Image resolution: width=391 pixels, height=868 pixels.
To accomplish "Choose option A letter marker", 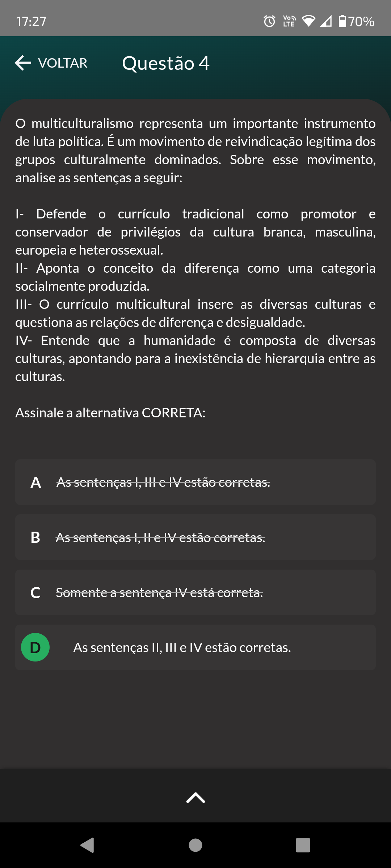I will [35, 482].
